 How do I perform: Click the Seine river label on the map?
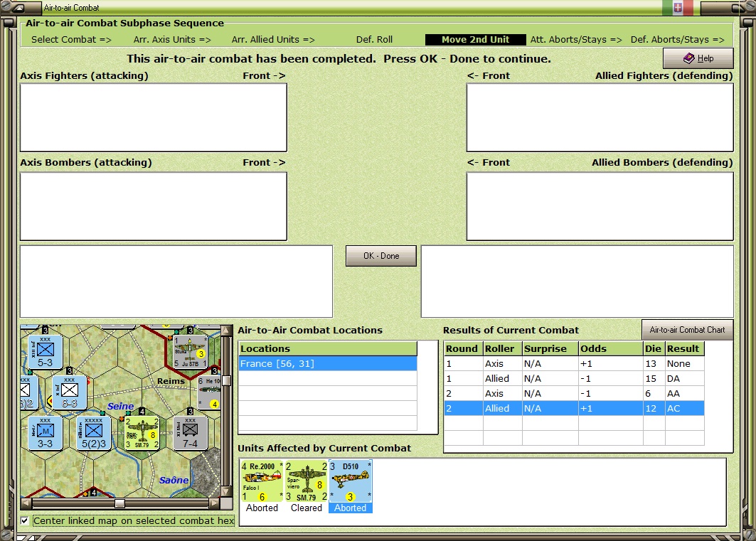(120, 406)
